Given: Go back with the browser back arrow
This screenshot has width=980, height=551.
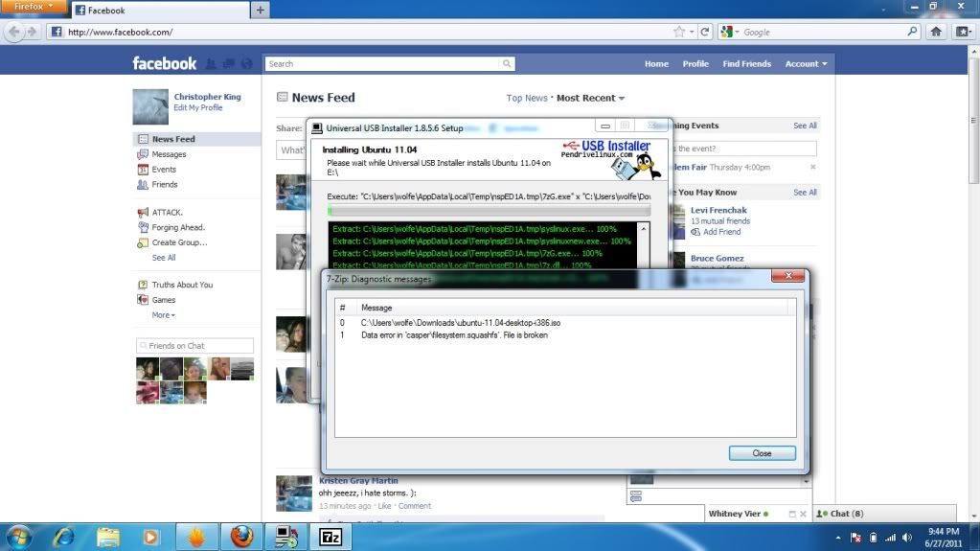Looking at the screenshot, I should click(13, 32).
